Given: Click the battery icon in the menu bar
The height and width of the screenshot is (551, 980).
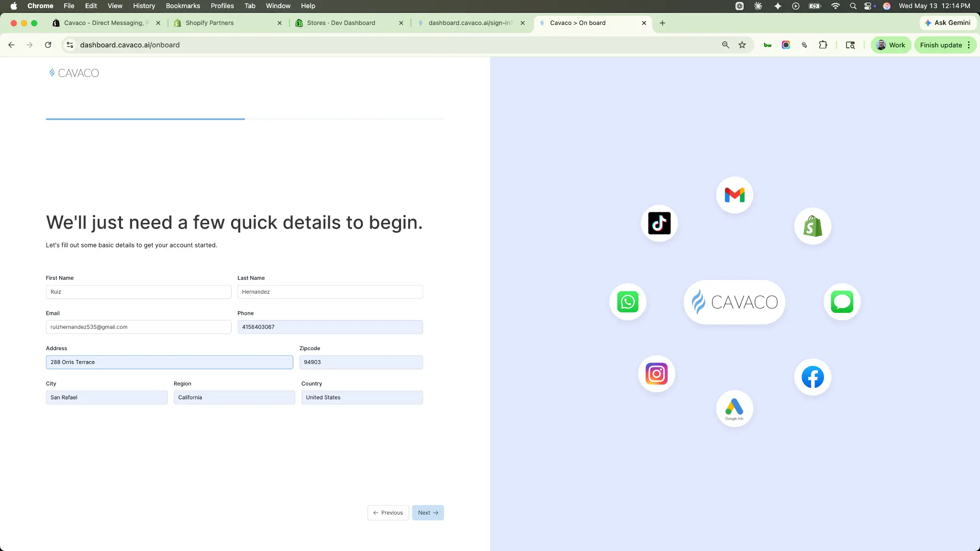Looking at the screenshot, I should (815, 6).
